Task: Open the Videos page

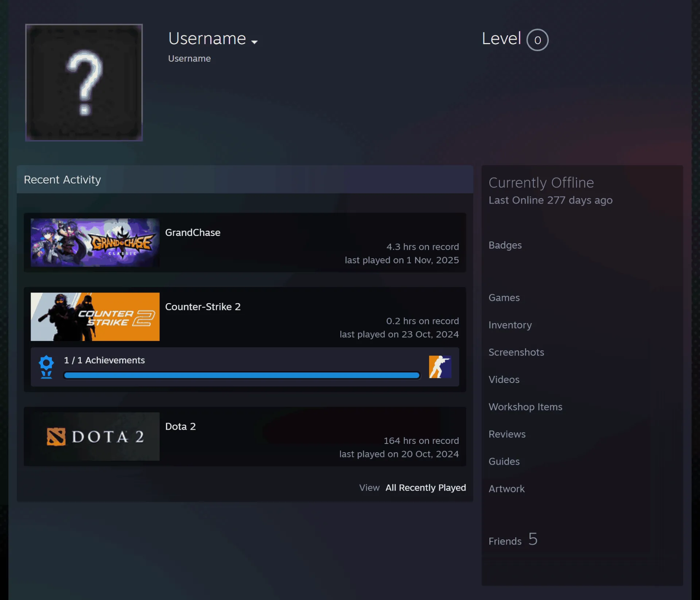Action: [x=504, y=380]
